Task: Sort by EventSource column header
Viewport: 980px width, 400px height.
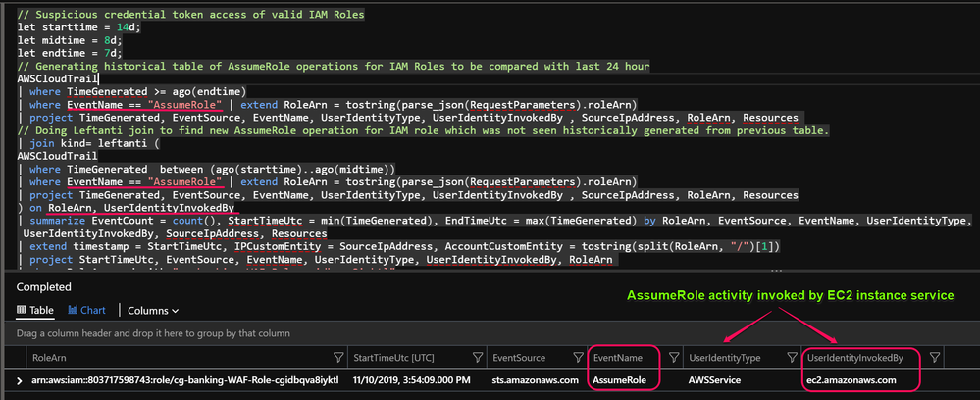Action: pos(519,358)
